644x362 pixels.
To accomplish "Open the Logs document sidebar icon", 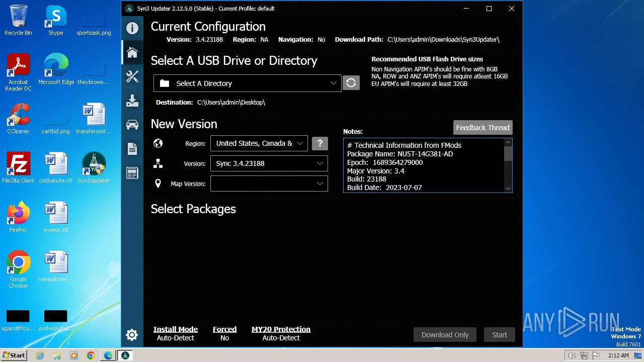I will coord(132,149).
